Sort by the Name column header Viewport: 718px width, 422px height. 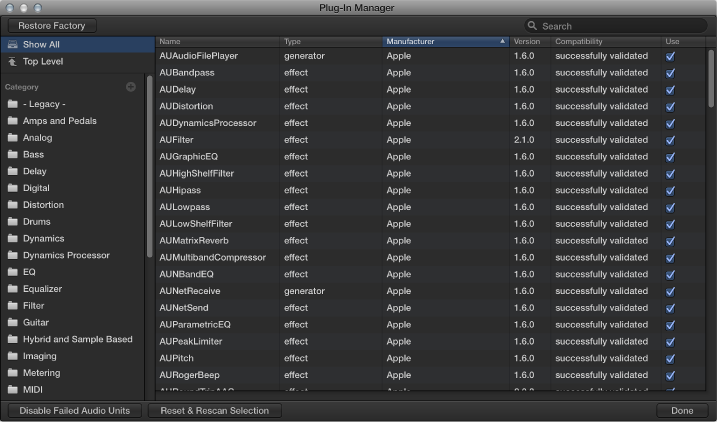tap(218, 41)
